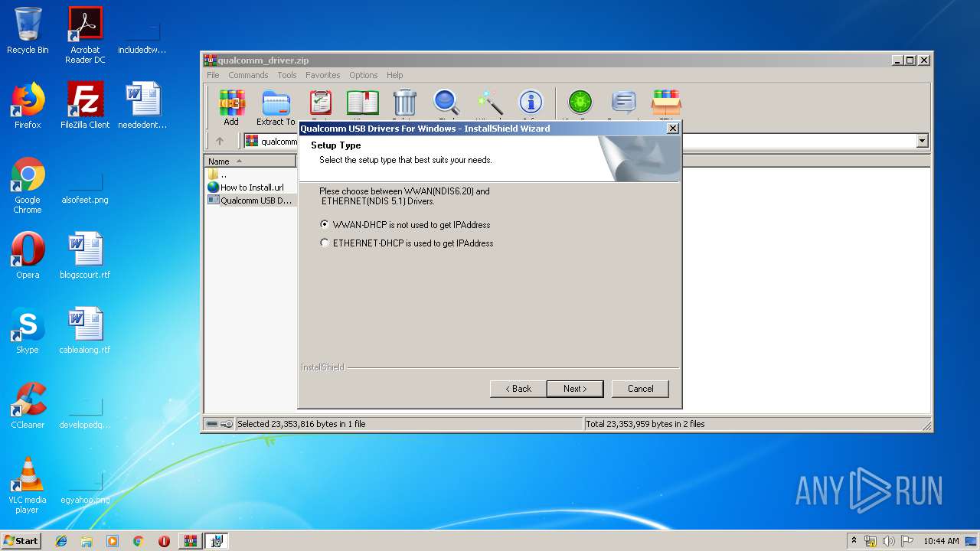Open the Help menu in WinRAR
The image size is (980, 551).
(394, 75)
